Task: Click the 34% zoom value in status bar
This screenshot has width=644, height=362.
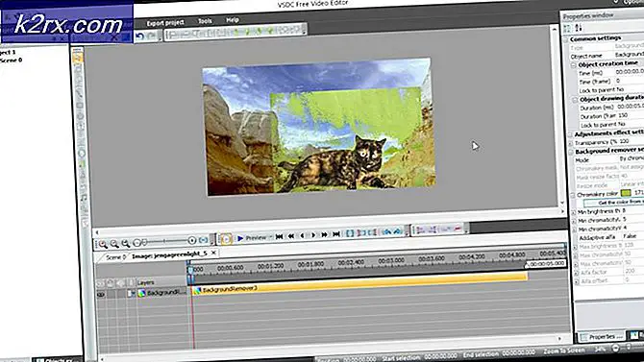Action: point(600,350)
